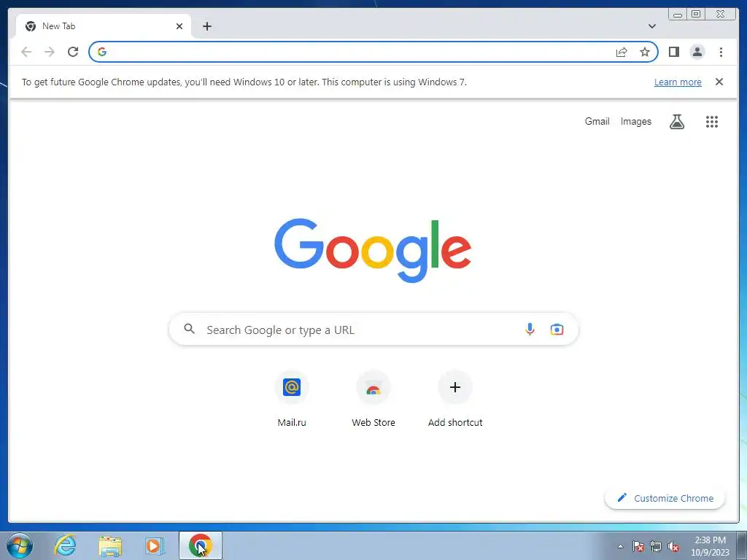Open the side panel
747x560 pixels.
[x=673, y=52]
